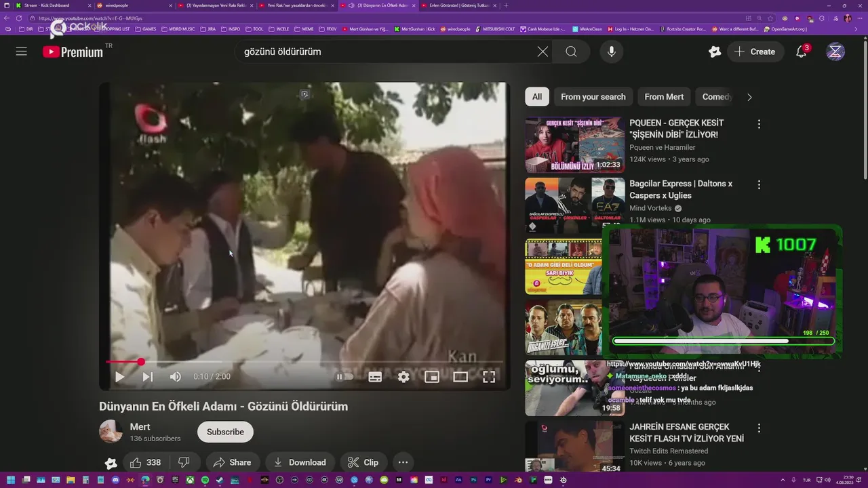Show more filter chips with right arrow
Image resolution: width=868 pixels, height=488 pixels.
749,97
